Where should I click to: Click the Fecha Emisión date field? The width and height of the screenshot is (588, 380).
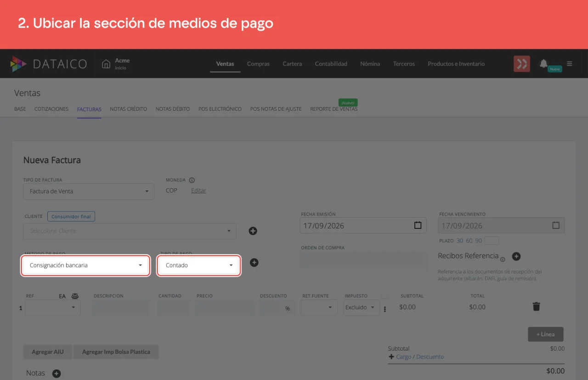coord(363,226)
